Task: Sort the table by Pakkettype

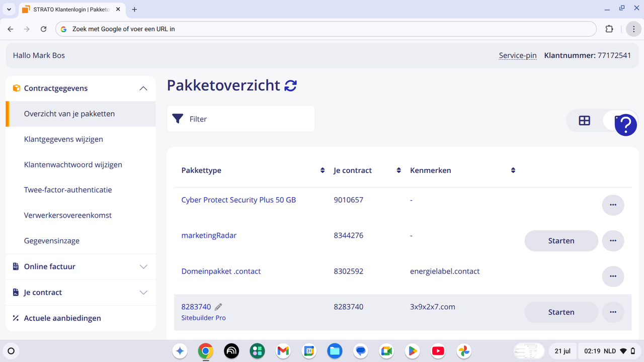Action: [x=323, y=170]
